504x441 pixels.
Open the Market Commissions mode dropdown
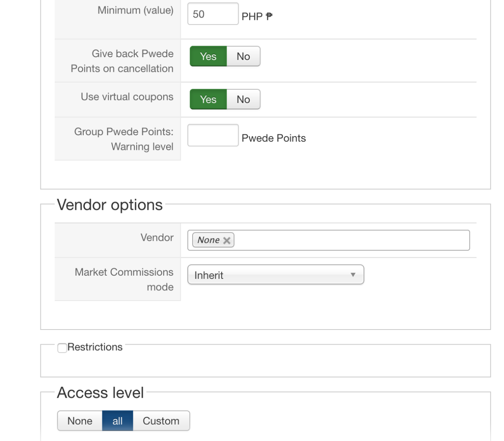coord(275,275)
